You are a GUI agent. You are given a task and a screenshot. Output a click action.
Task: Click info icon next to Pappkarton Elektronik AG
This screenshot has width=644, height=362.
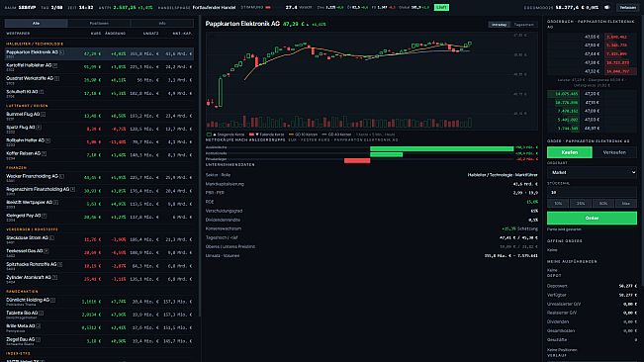pos(62,52)
